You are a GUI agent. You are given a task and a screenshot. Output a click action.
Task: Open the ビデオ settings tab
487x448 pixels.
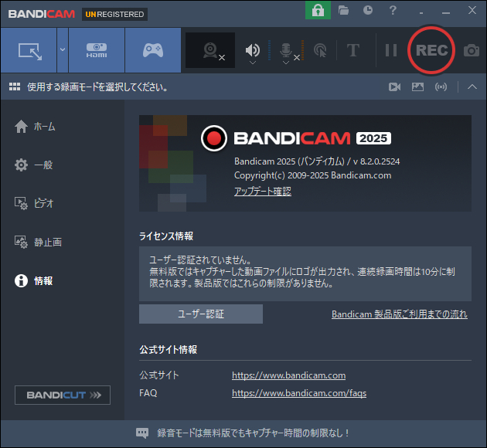click(34, 203)
